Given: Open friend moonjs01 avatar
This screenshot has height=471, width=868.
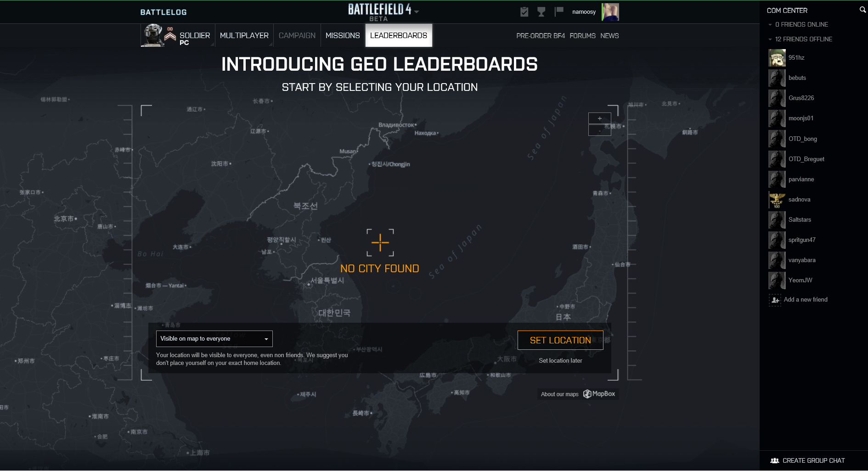Looking at the screenshot, I should click(777, 118).
